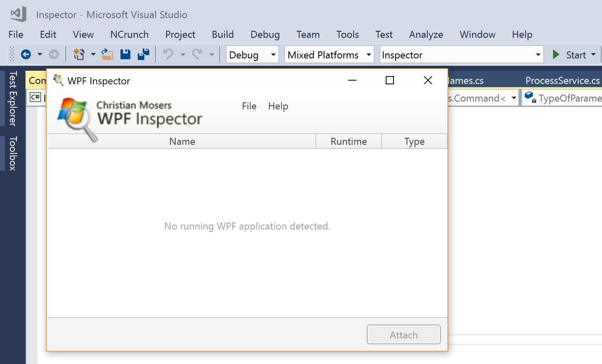Open the Command< type dropdown arrow
The width and height of the screenshot is (602, 364).
click(514, 98)
